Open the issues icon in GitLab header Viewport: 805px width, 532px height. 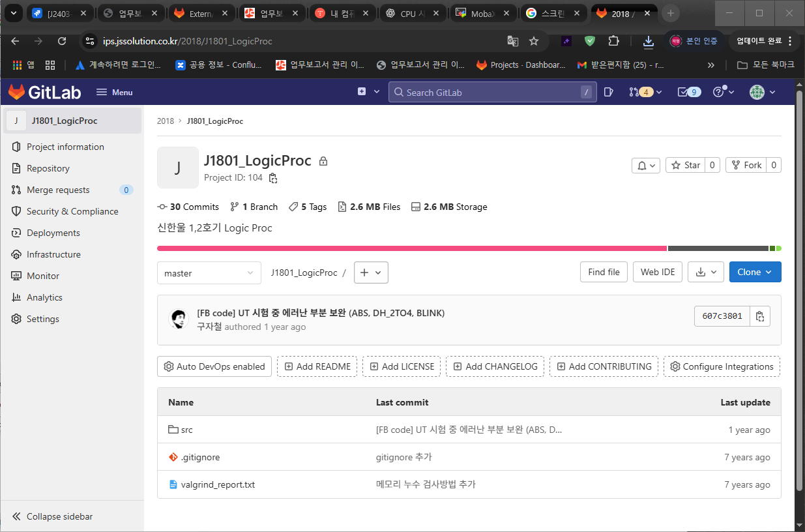[x=608, y=92]
